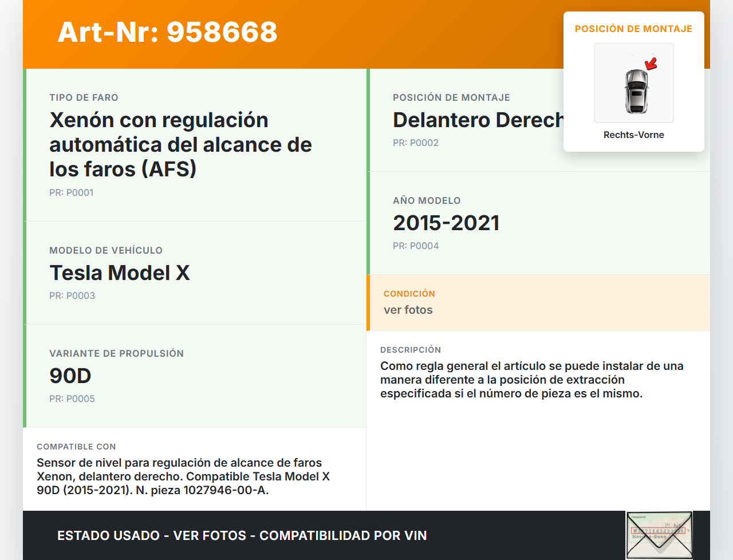Click the PR: P0004 code
Viewport: 733px width, 560px height.
click(x=416, y=246)
